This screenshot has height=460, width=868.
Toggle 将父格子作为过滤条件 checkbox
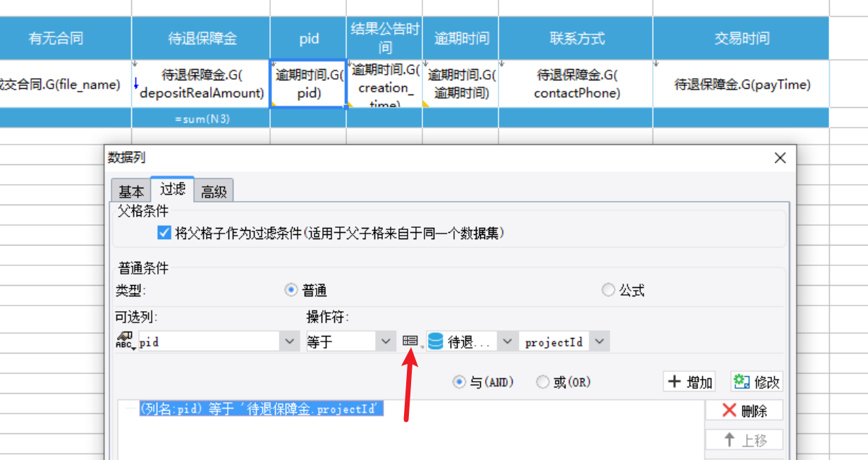(x=164, y=233)
